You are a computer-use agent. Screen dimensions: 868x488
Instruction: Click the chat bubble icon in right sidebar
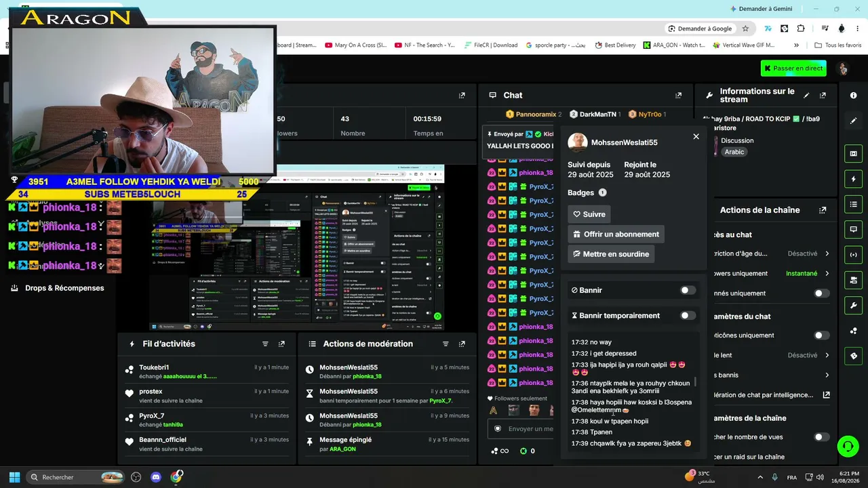(854, 230)
